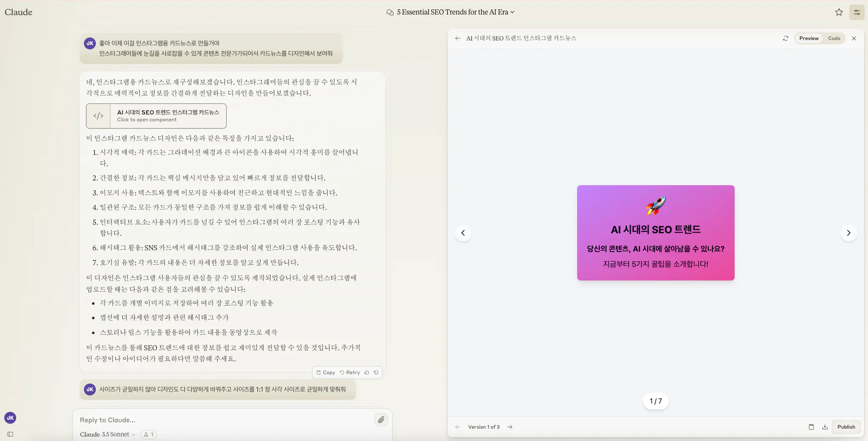Open the JK user profile avatar
The height and width of the screenshot is (441, 868).
10,418
